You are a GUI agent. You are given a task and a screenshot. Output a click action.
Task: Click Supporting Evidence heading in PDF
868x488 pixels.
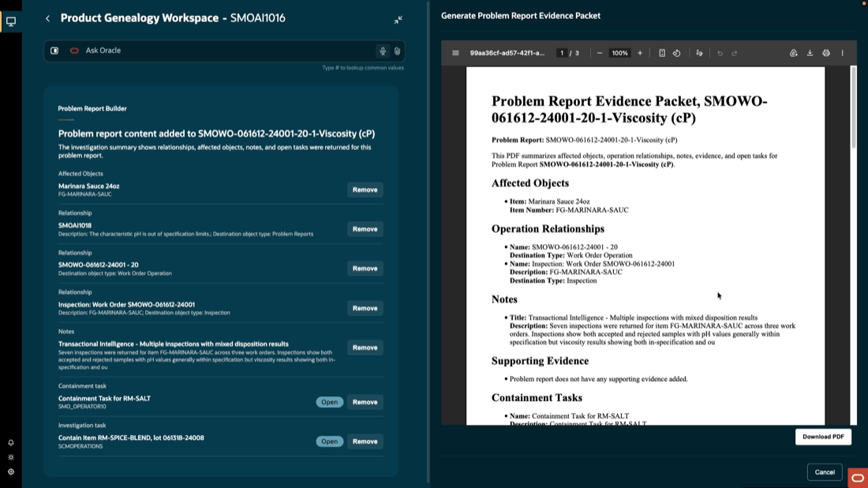(x=540, y=361)
